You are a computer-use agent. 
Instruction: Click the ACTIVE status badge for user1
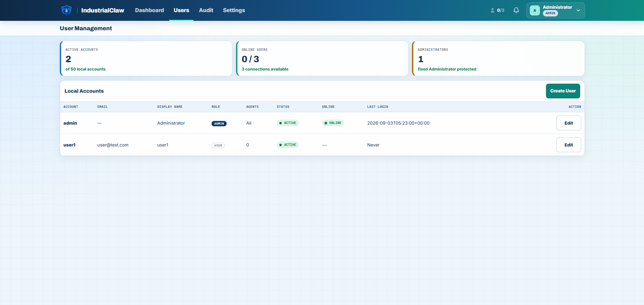tap(288, 145)
